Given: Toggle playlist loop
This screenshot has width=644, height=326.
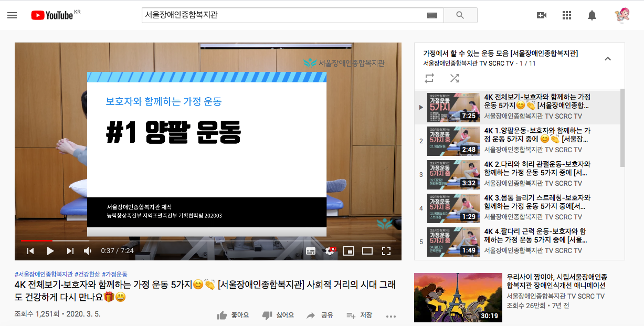Looking at the screenshot, I should 429,78.
